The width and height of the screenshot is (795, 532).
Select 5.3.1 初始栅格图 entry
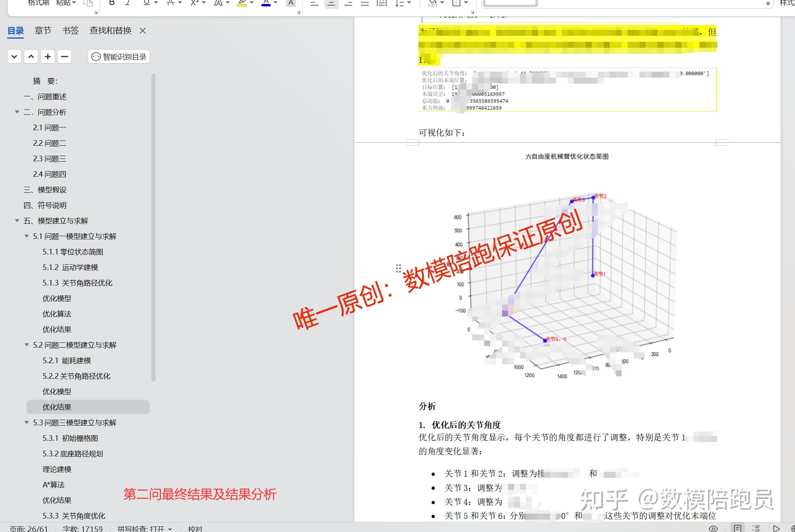click(70, 438)
